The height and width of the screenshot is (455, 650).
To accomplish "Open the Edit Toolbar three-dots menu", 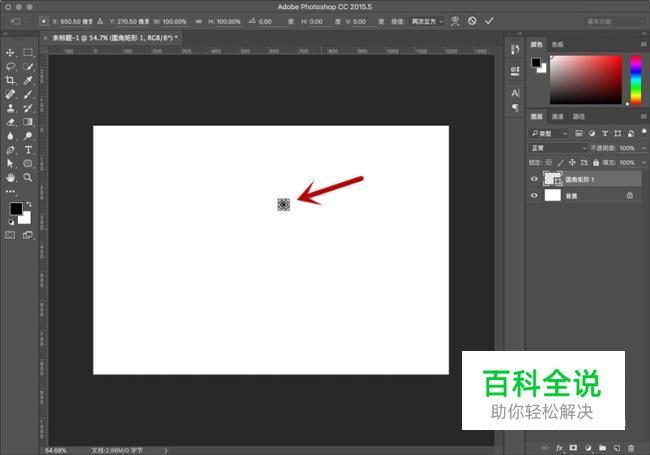I will [10, 191].
